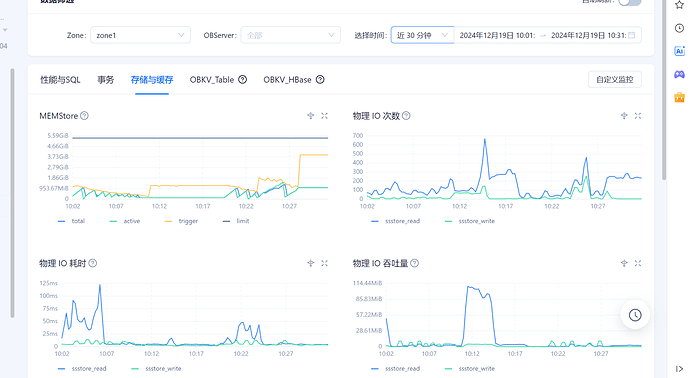Open the game controller icon in browser sidebar
The width and height of the screenshot is (690, 378).
679,74
